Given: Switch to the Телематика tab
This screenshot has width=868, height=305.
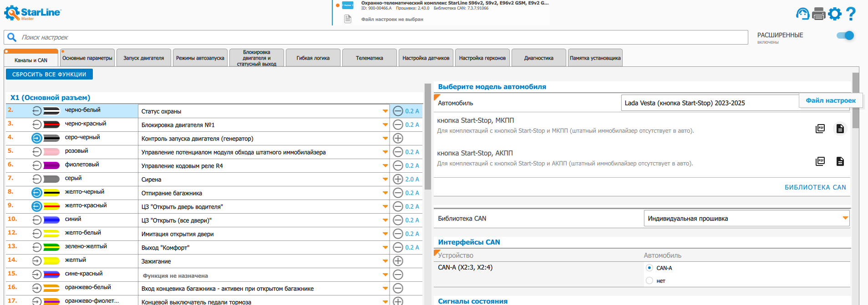Looking at the screenshot, I should click(369, 58).
